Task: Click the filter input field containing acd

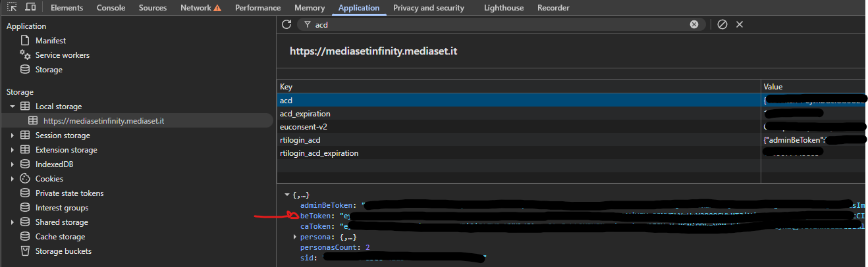Action: 494,24
